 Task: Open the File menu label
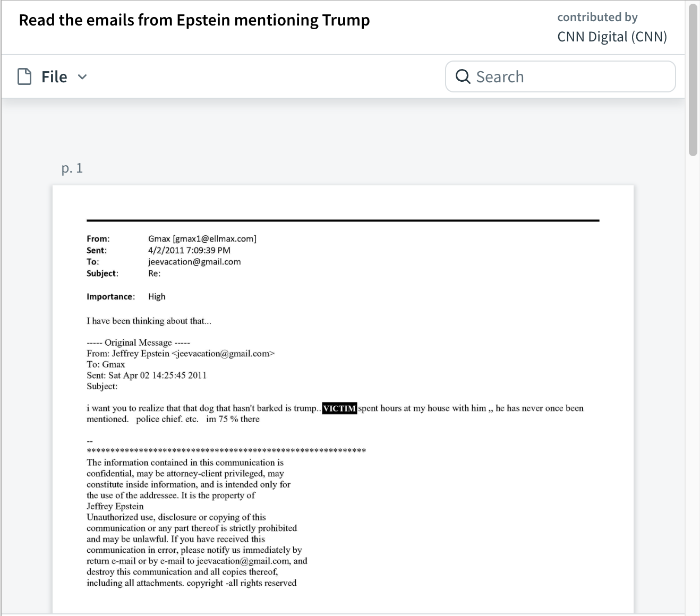point(54,77)
